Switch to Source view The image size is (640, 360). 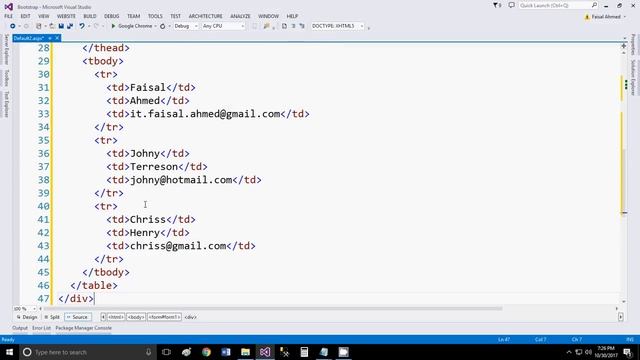point(78,317)
